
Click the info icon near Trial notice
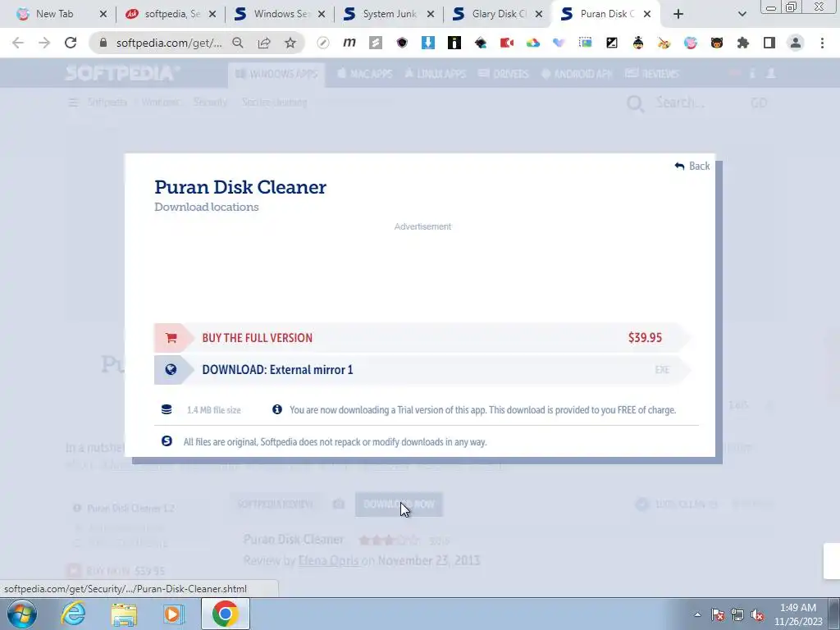pos(277,409)
